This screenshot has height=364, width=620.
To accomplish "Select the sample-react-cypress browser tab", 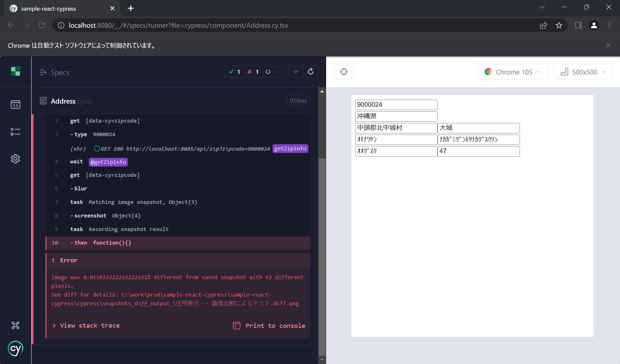I will [x=48, y=8].
